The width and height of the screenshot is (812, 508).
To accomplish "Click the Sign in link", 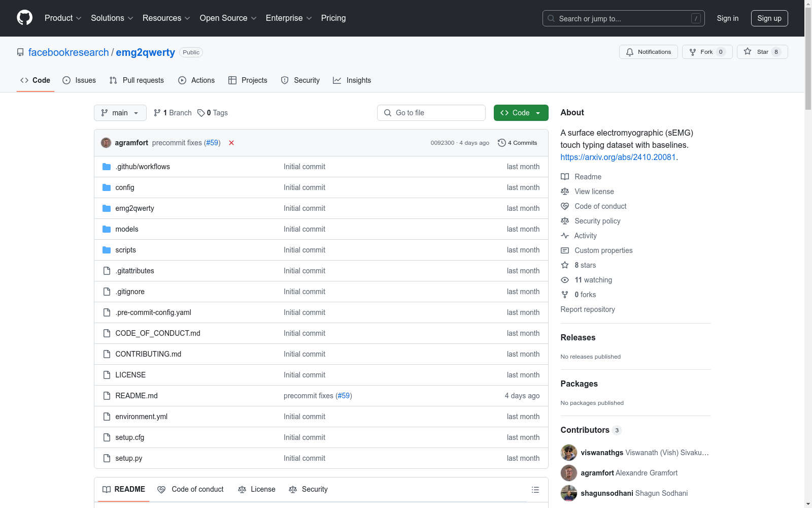I will pos(728,18).
